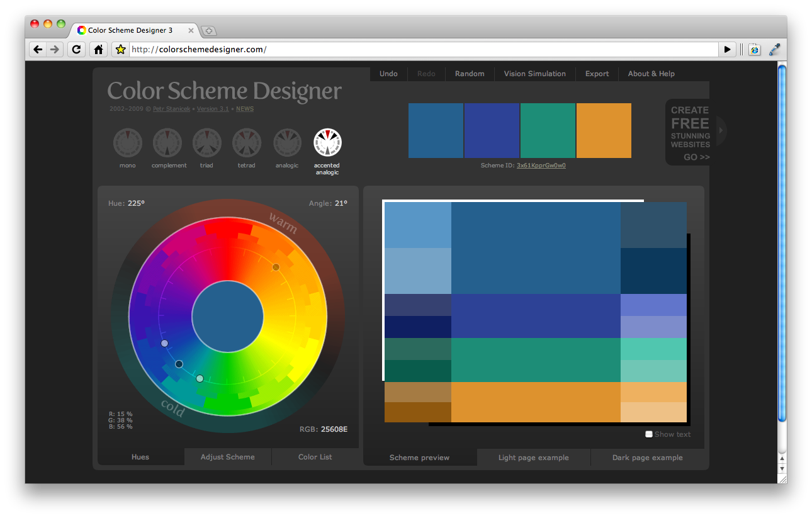Click the scrollbar down arrow
The width and height of the screenshot is (812, 518).
point(782,468)
